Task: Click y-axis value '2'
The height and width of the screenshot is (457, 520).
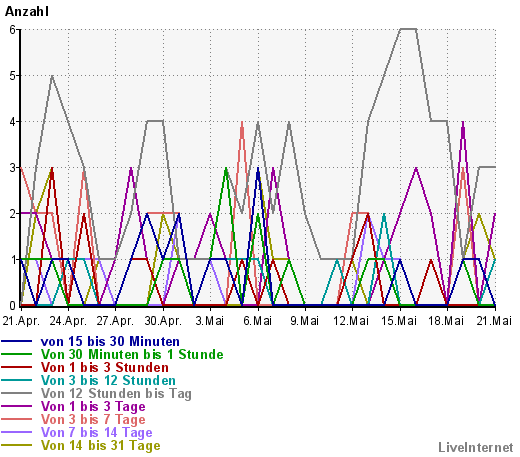Action: pos(13,214)
